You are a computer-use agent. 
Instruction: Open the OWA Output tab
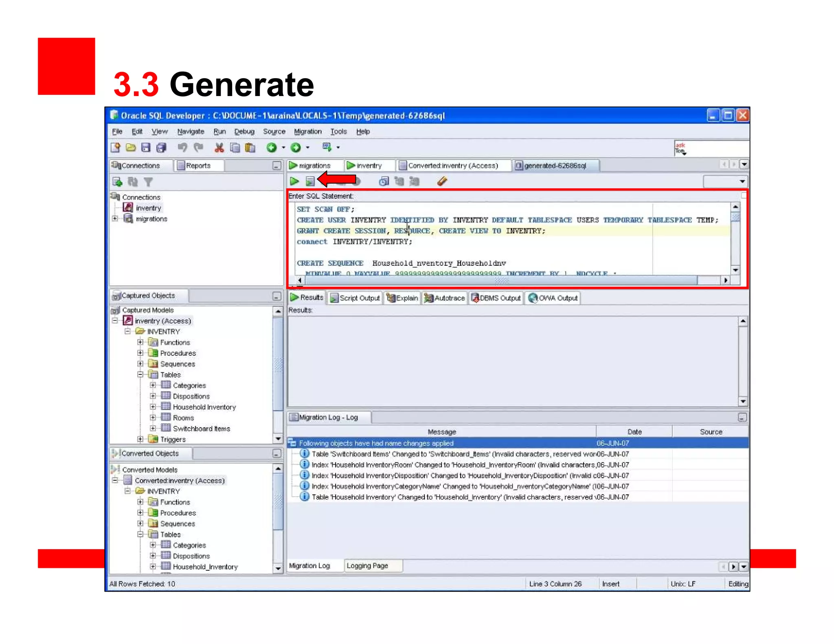[553, 298]
